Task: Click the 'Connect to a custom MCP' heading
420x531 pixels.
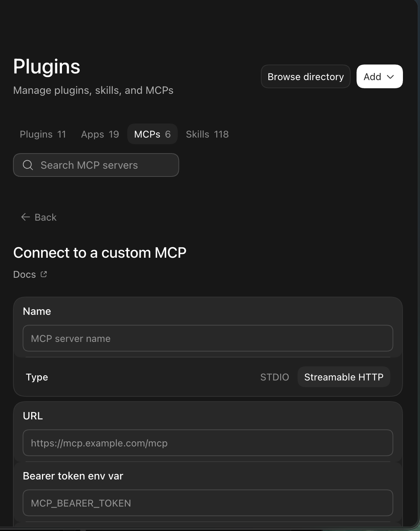Action: [x=100, y=253]
